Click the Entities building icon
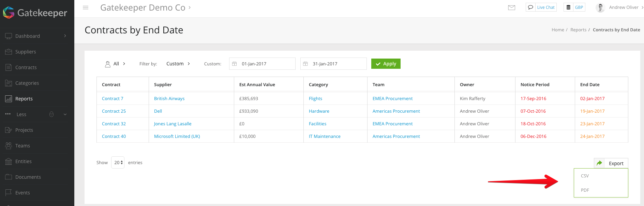644x206 pixels. pyautogui.click(x=9, y=161)
